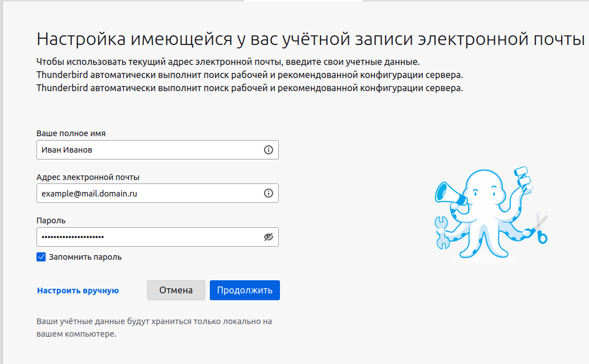
Task: Click the heading "Настройка имеющейся у вас учётной записи"
Action: tap(225, 39)
